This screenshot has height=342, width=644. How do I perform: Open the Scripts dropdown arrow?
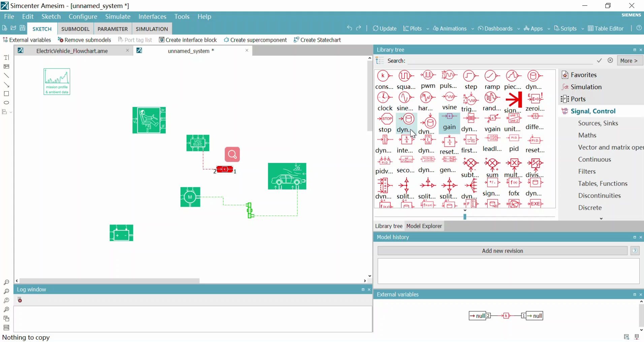click(x=582, y=29)
